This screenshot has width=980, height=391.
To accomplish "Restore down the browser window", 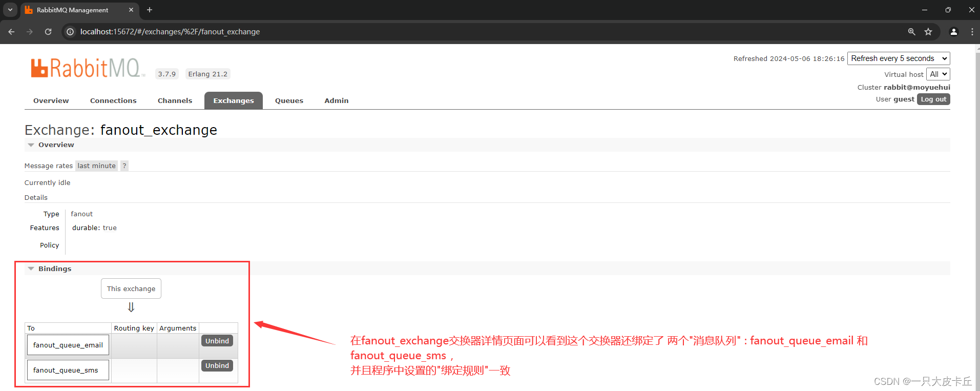I will tap(948, 10).
